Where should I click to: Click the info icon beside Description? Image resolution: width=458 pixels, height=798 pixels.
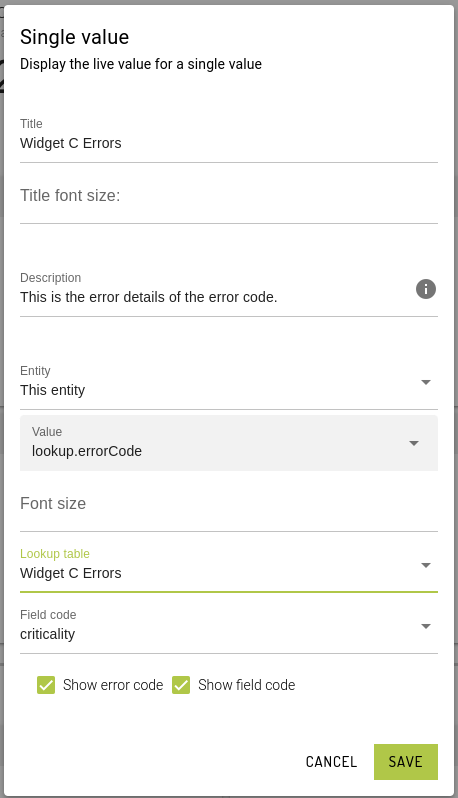[426, 289]
